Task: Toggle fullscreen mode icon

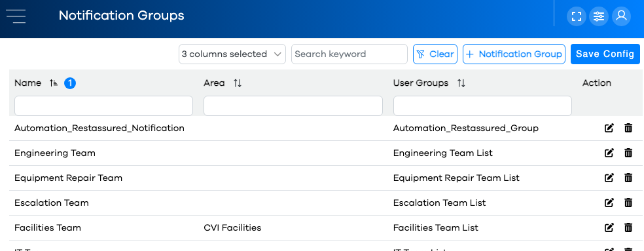Action: tap(577, 16)
